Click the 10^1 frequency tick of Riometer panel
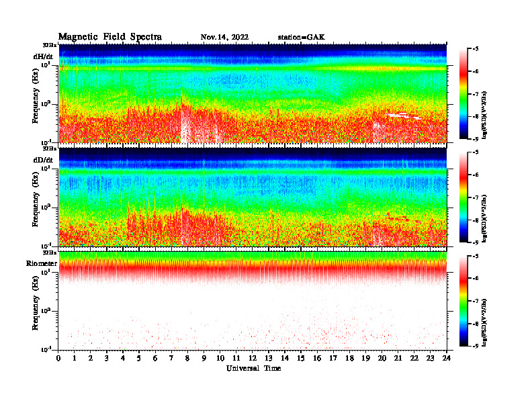This screenshot has height=411, width=532. coord(46,272)
